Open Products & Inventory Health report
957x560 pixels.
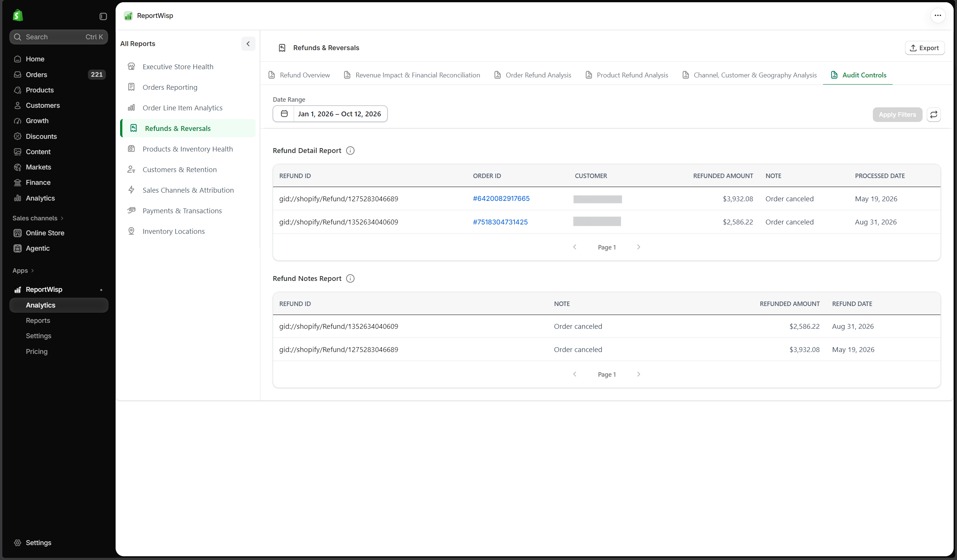tap(187, 149)
